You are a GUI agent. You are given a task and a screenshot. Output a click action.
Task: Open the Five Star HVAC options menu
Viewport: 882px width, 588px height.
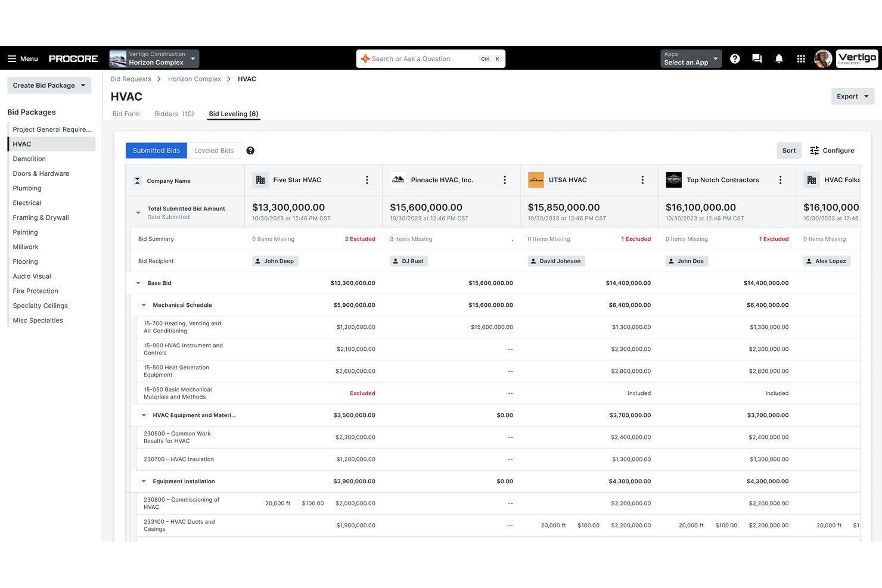pyautogui.click(x=367, y=180)
